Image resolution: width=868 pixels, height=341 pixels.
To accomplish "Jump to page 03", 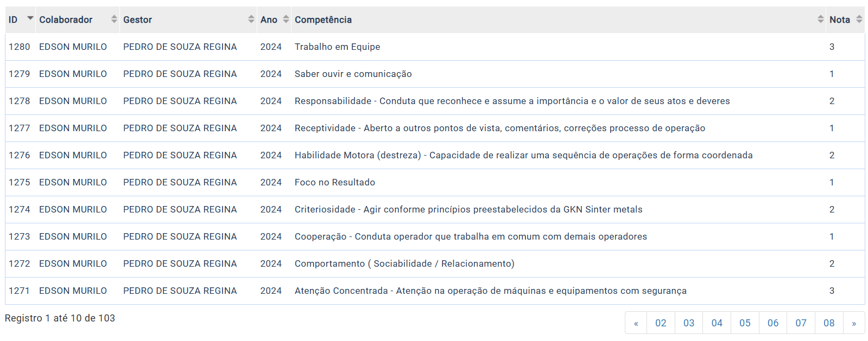I will click(689, 323).
